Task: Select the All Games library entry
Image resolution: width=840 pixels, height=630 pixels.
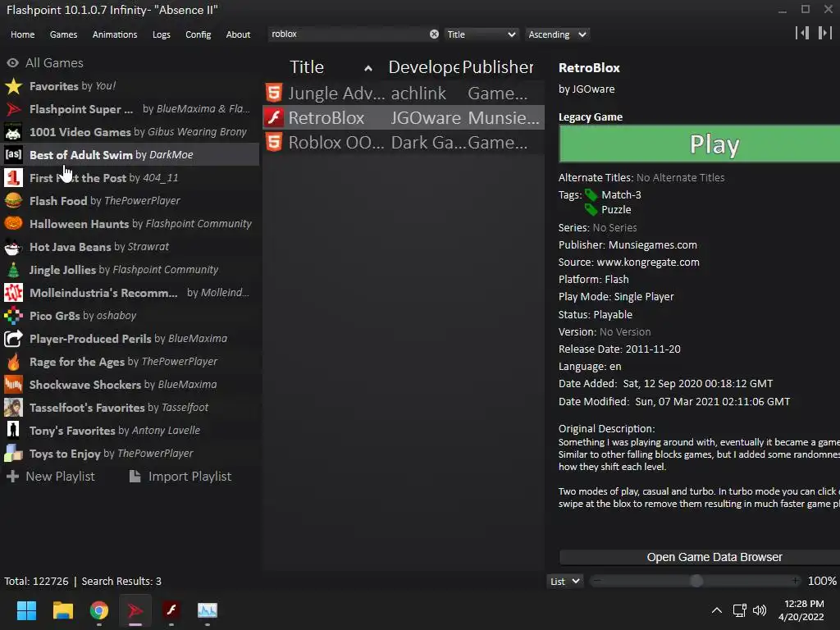Action: point(130,62)
